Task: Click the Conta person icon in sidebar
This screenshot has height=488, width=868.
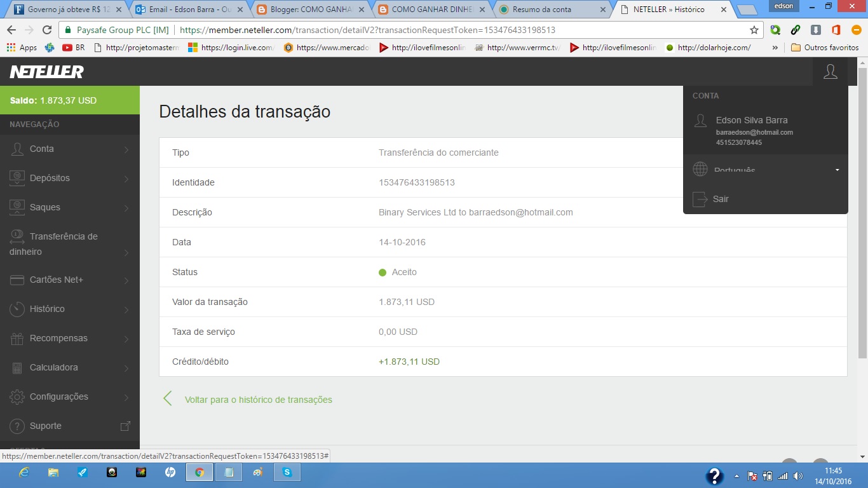Action: 17,149
